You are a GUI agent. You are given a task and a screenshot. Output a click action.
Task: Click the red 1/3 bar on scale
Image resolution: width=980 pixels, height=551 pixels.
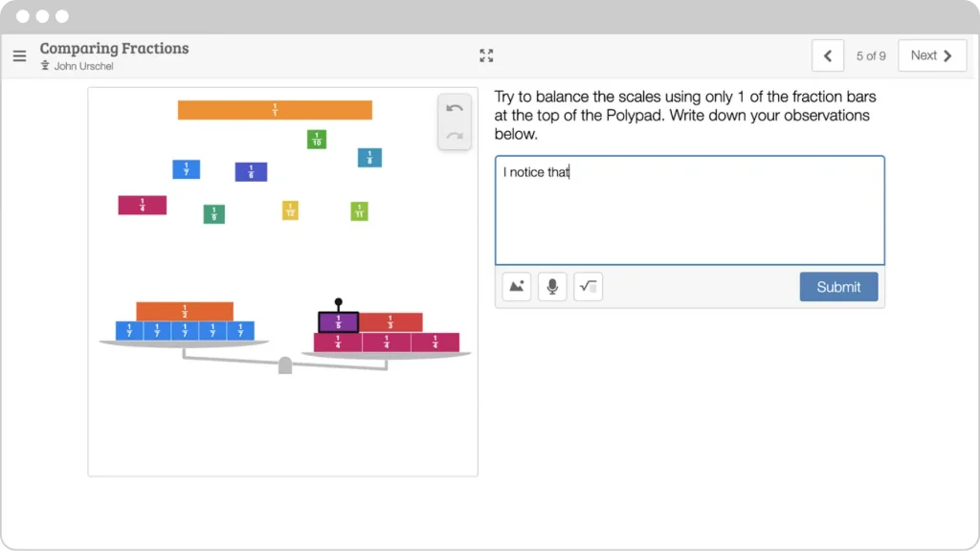[x=390, y=322]
